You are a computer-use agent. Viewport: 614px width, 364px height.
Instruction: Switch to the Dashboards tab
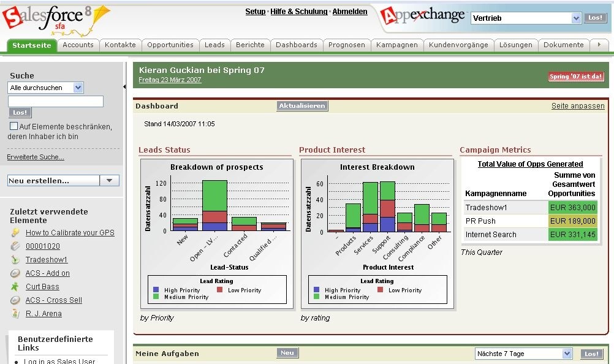(x=297, y=44)
